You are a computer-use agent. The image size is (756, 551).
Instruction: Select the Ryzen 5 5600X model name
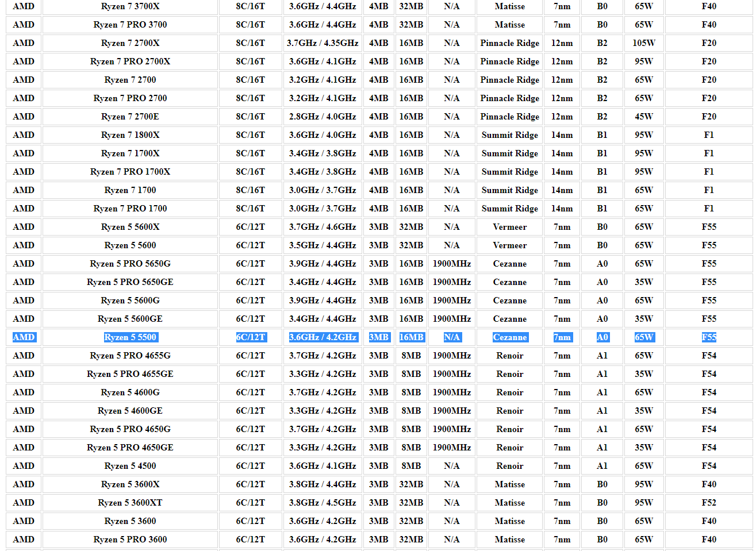tap(131, 227)
